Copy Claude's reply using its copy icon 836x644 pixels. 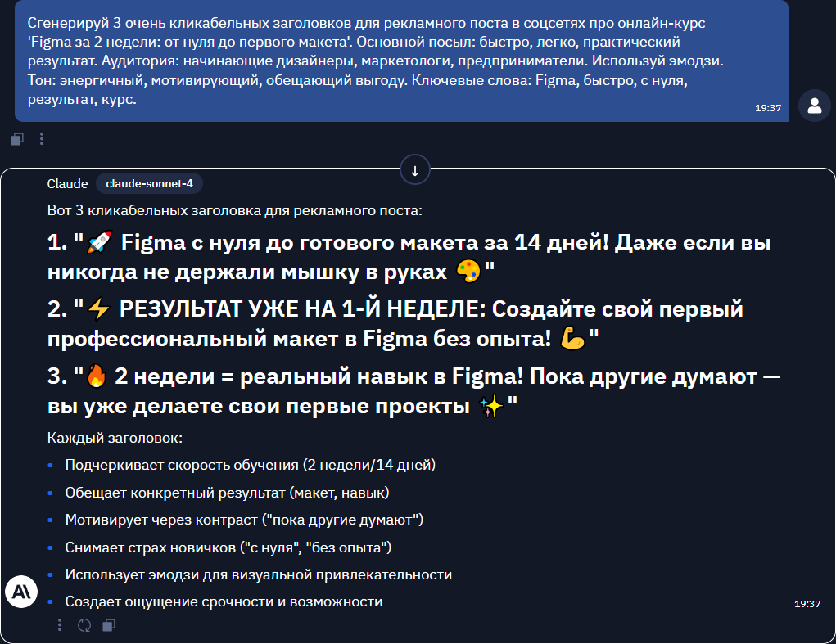(x=109, y=625)
